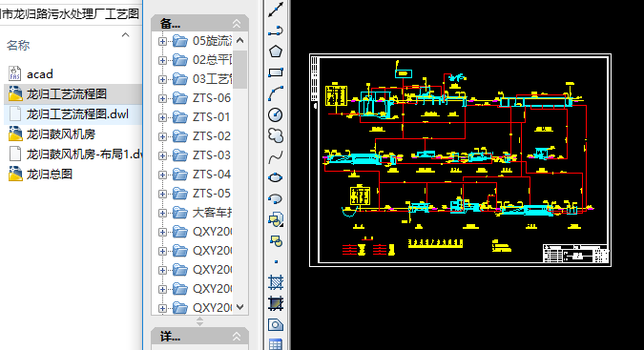Click the Make Block tool icon
The width and height of the screenshot is (644, 350).
click(276, 241)
